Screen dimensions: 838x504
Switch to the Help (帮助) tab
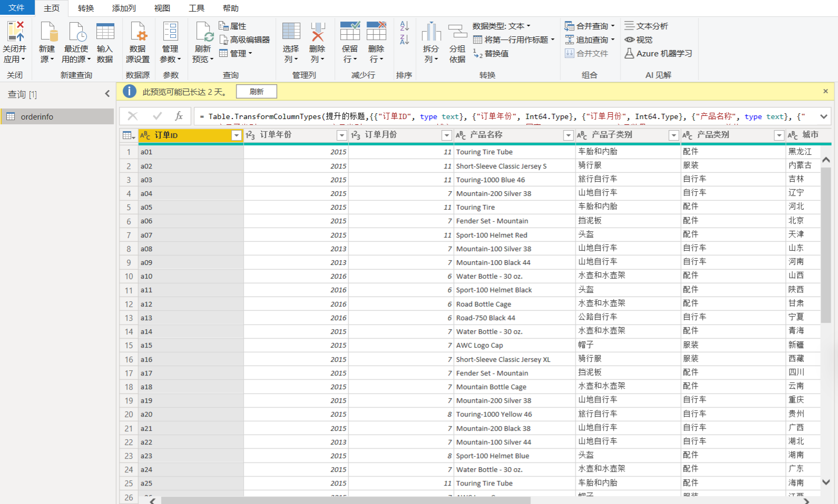[231, 8]
